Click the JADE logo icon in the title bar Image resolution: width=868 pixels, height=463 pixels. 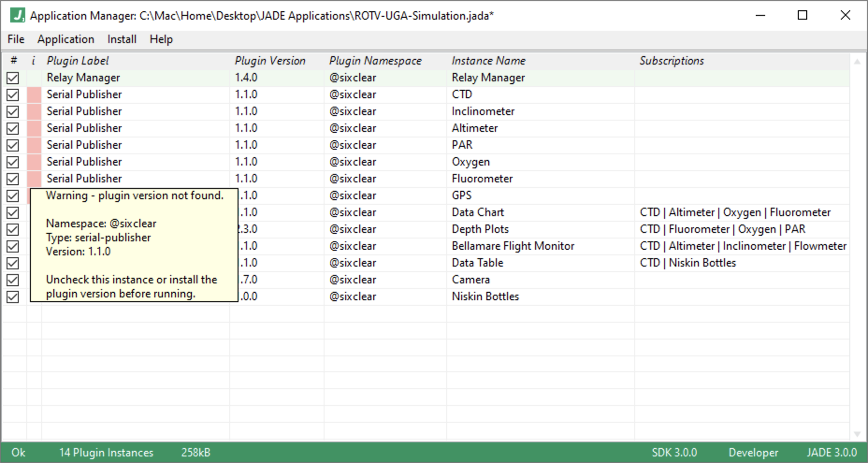tap(17, 15)
